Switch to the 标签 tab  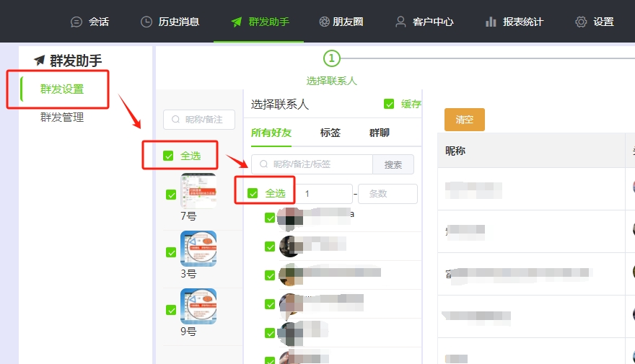click(330, 133)
